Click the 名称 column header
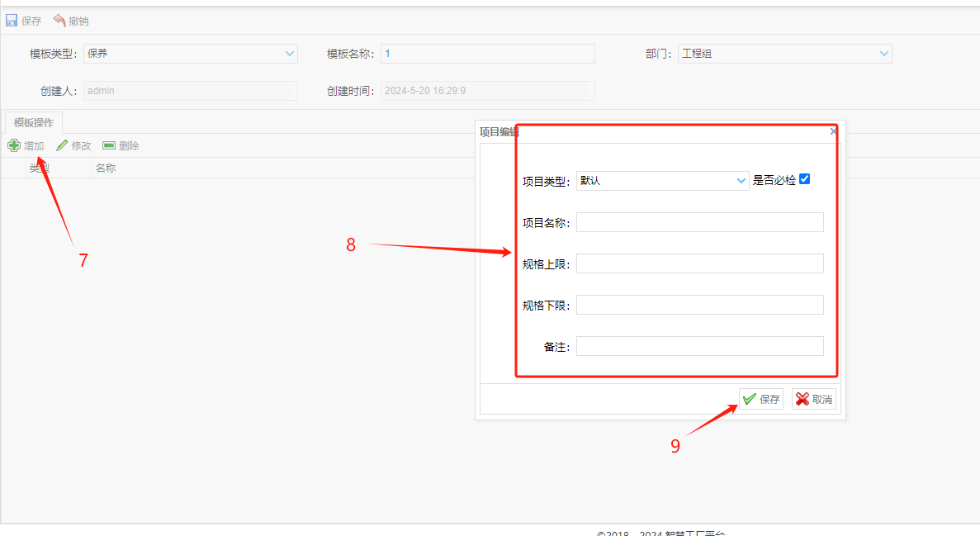The width and height of the screenshot is (980, 536). (106, 168)
